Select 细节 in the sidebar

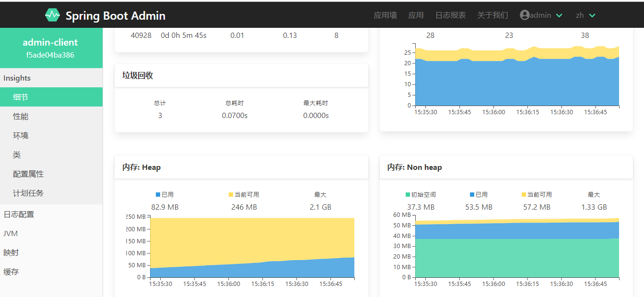coord(21,97)
